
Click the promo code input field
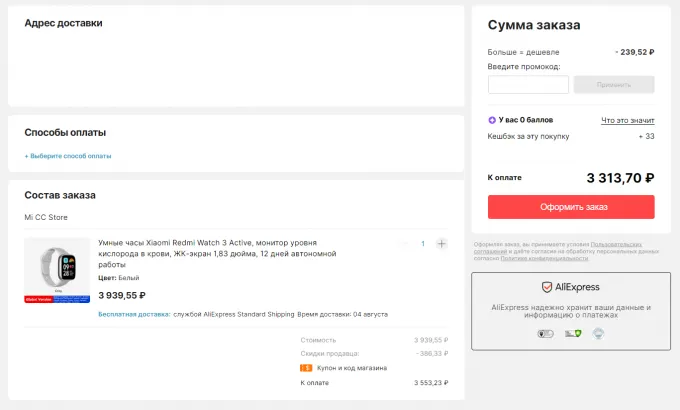click(528, 85)
